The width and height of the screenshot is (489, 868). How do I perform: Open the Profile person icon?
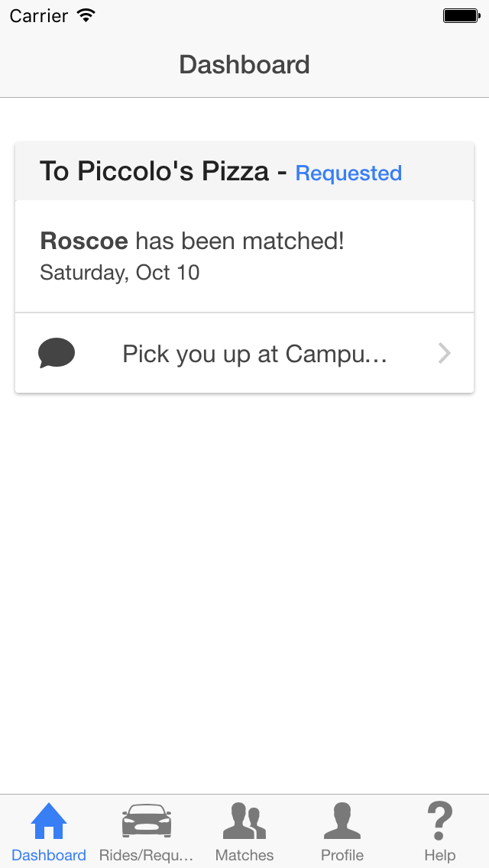click(342, 821)
